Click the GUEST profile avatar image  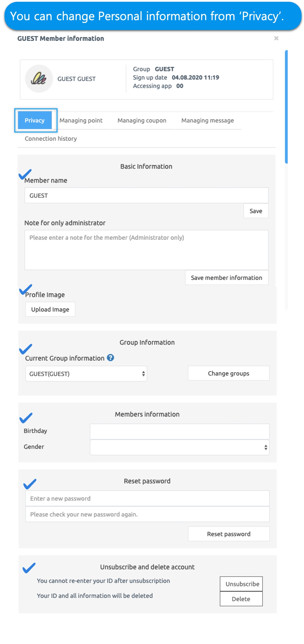click(39, 79)
